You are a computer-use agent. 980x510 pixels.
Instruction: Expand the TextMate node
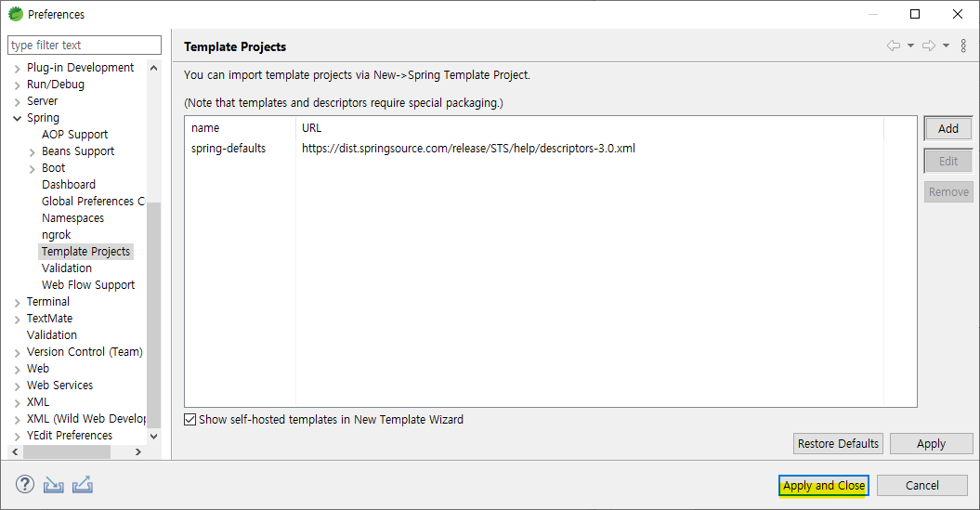(18, 320)
